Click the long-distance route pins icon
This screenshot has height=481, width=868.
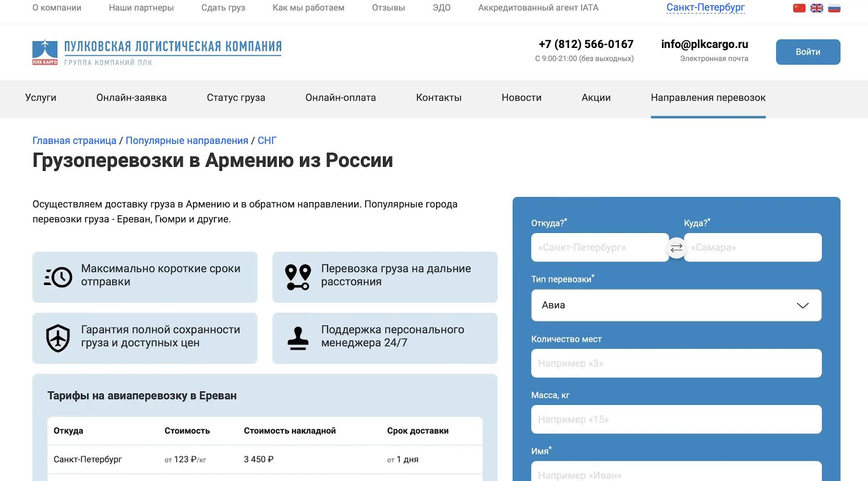coord(298,277)
